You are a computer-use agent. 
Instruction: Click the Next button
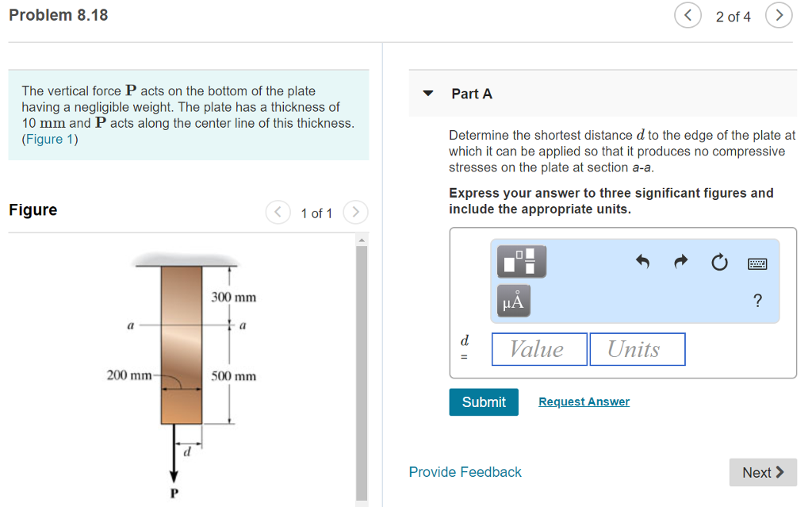point(762,472)
